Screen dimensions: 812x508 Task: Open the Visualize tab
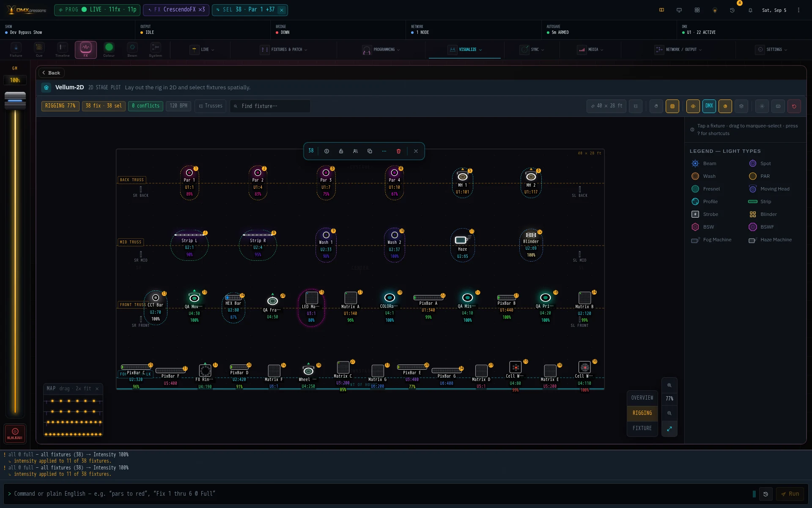click(x=465, y=50)
